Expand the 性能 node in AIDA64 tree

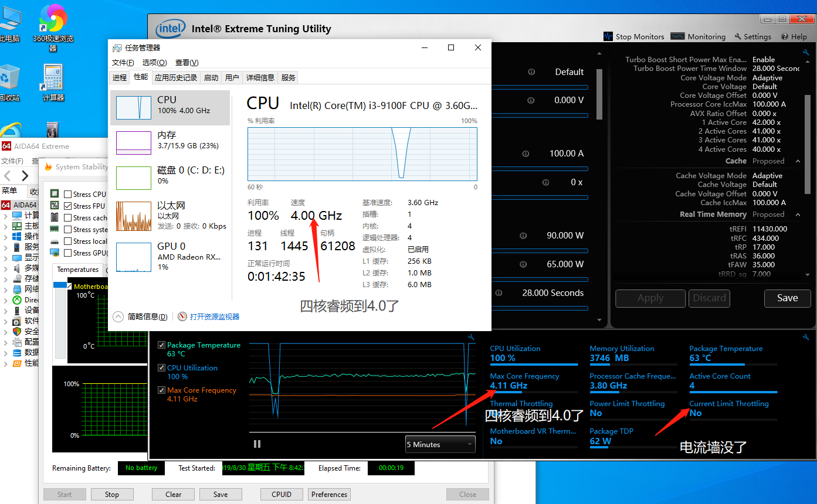pos(6,363)
